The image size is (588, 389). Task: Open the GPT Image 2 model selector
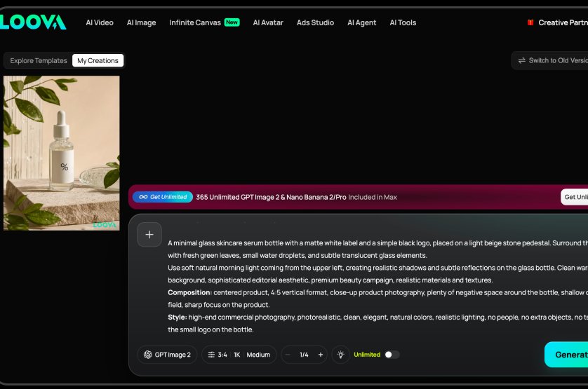click(167, 355)
